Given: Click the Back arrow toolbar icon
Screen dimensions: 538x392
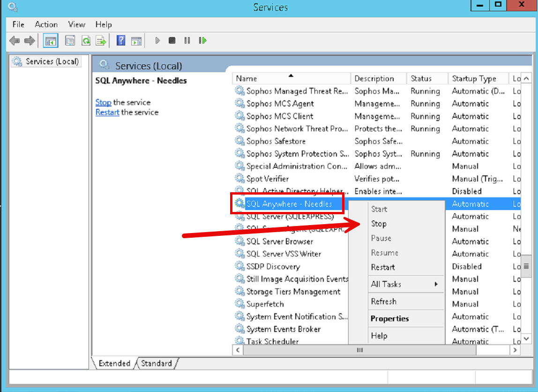Looking at the screenshot, I should pyautogui.click(x=15, y=40).
